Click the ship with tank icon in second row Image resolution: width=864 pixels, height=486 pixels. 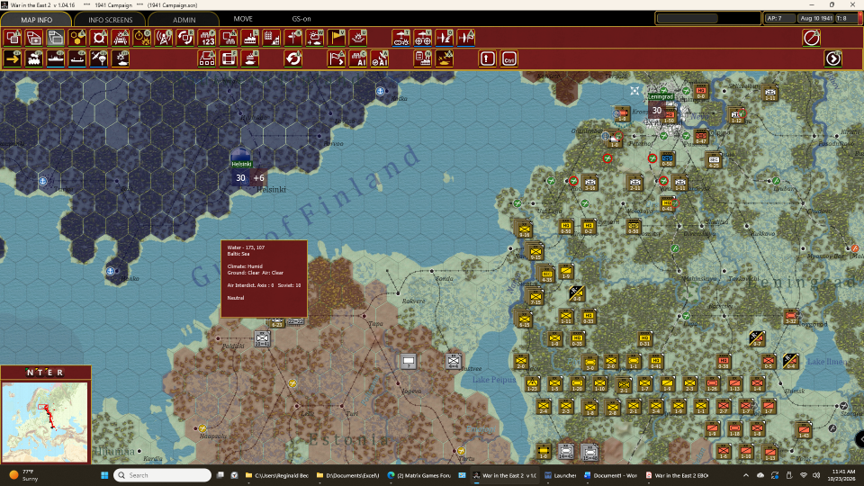250,58
